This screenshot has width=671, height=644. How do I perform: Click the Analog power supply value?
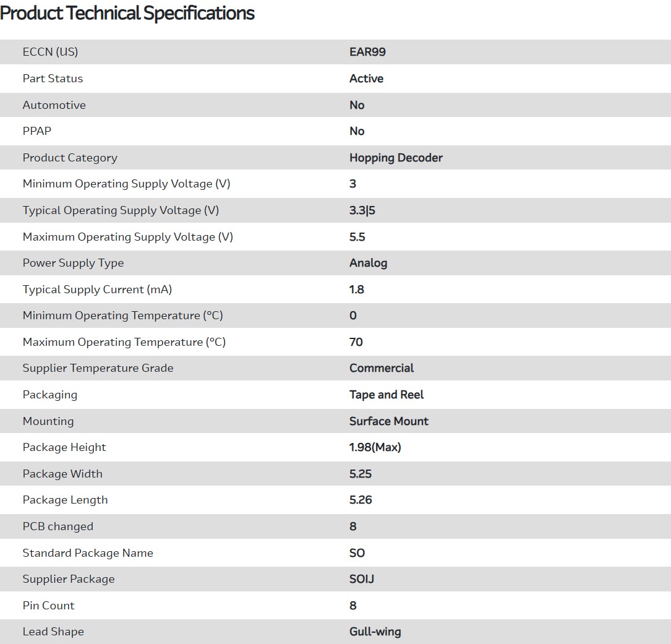pos(368,263)
